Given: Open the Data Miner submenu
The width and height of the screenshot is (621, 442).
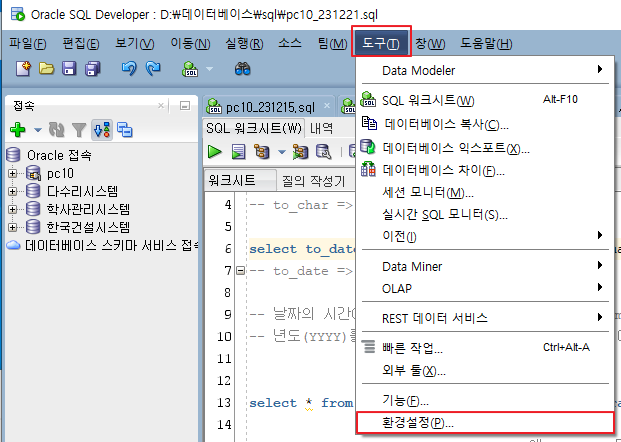Looking at the screenshot, I should (485, 266).
